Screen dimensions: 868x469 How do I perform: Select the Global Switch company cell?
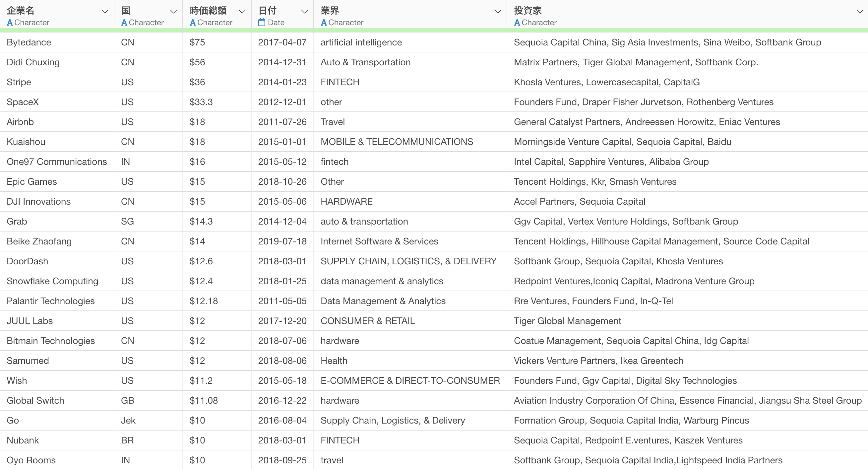57,400
